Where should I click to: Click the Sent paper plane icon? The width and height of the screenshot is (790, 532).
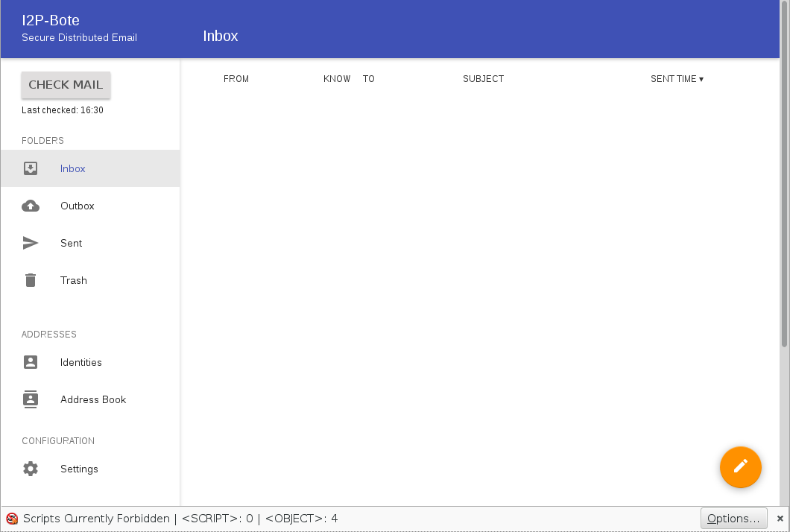(x=31, y=243)
